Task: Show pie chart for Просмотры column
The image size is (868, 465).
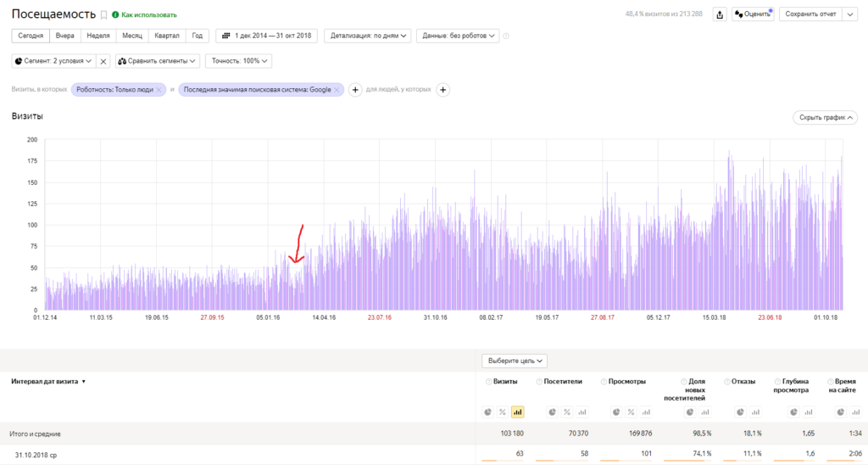Action: [616, 412]
